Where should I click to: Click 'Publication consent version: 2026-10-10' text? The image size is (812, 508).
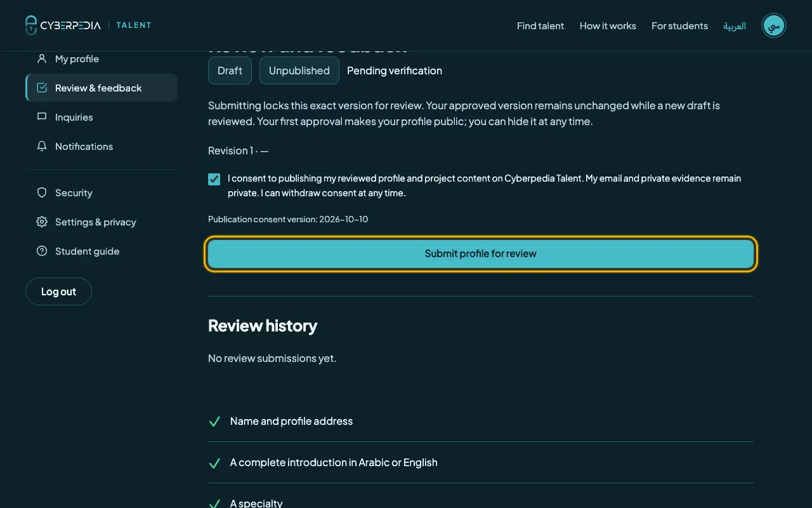[x=288, y=219]
